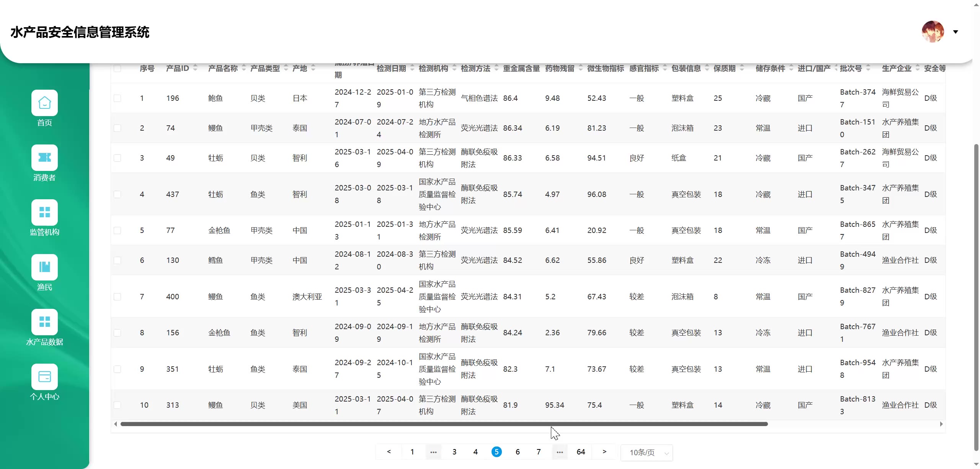
Task: Click the previous page arrow button
Action: (x=389, y=452)
